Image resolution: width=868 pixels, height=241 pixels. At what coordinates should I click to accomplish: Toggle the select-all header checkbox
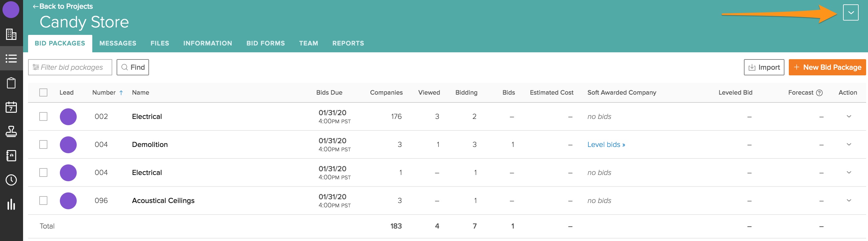(43, 92)
